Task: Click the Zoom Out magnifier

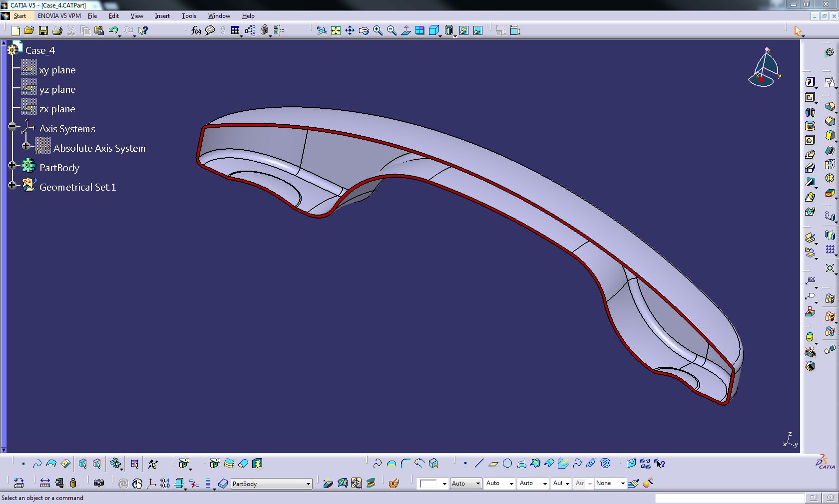Action: click(392, 31)
